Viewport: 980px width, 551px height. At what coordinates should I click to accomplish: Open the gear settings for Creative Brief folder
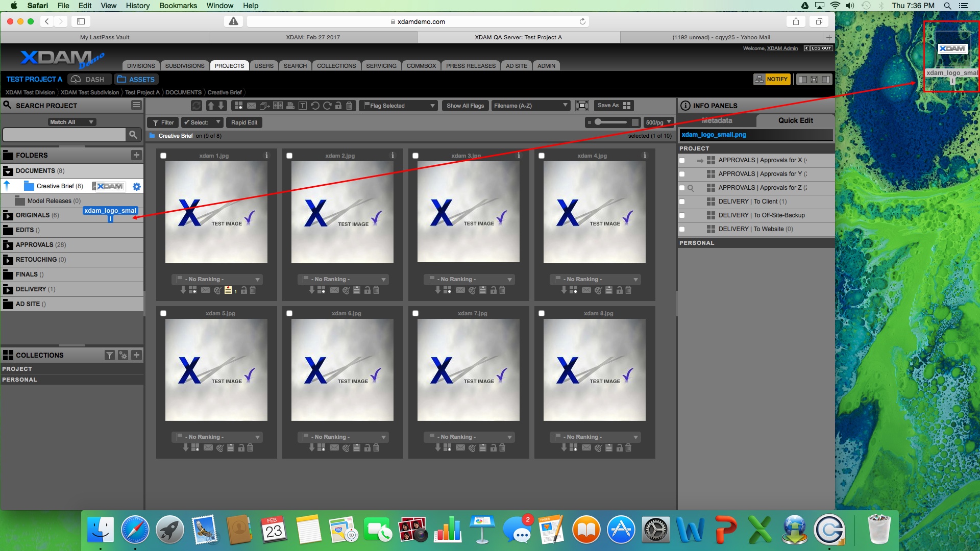(x=136, y=187)
